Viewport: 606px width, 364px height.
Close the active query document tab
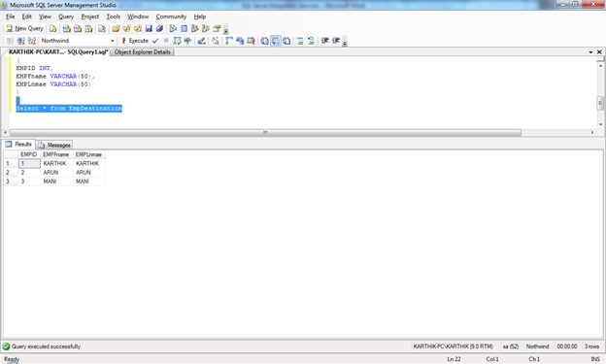pos(599,52)
